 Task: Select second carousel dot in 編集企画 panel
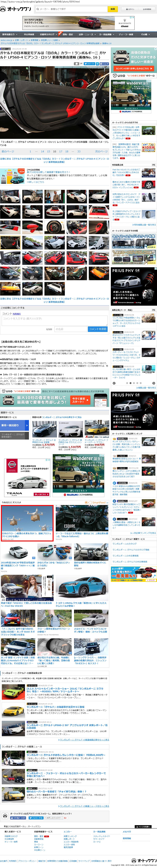click(130, 383)
